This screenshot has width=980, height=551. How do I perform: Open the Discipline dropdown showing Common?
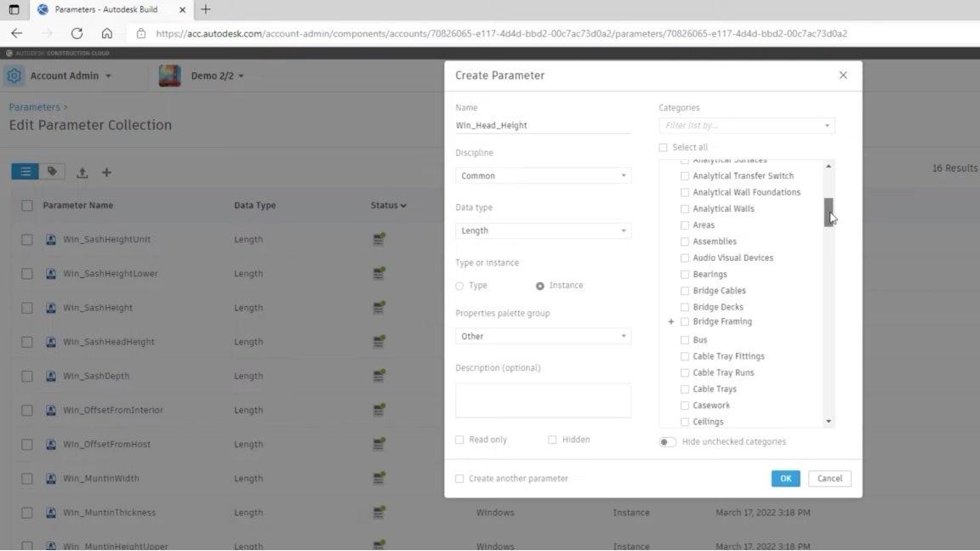pyautogui.click(x=543, y=175)
